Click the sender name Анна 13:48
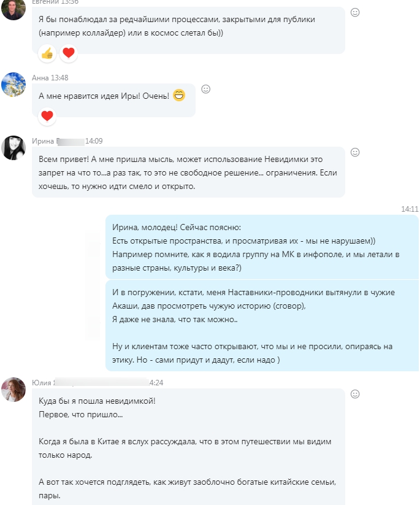 pyautogui.click(x=50, y=77)
